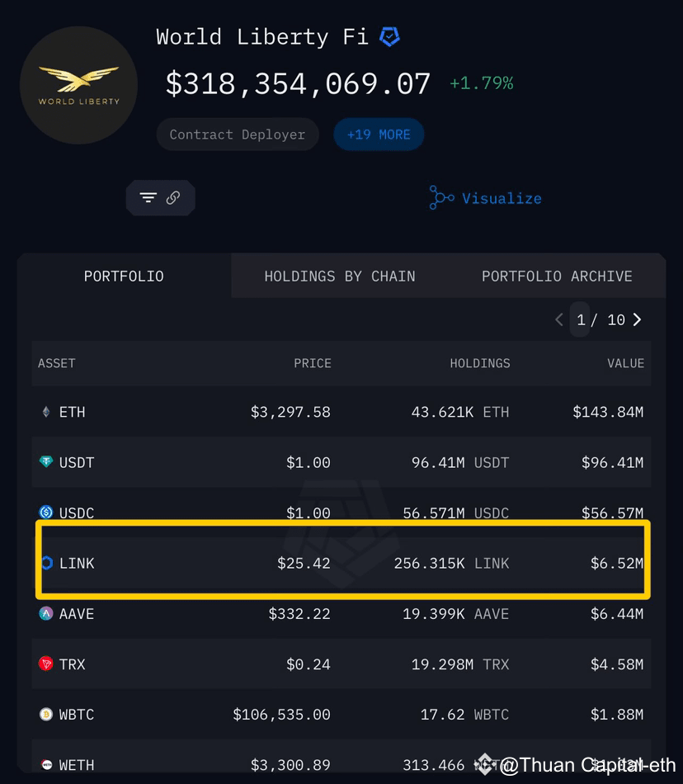Select the ETH token icon
683x784 pixels.
coord(45,412)
